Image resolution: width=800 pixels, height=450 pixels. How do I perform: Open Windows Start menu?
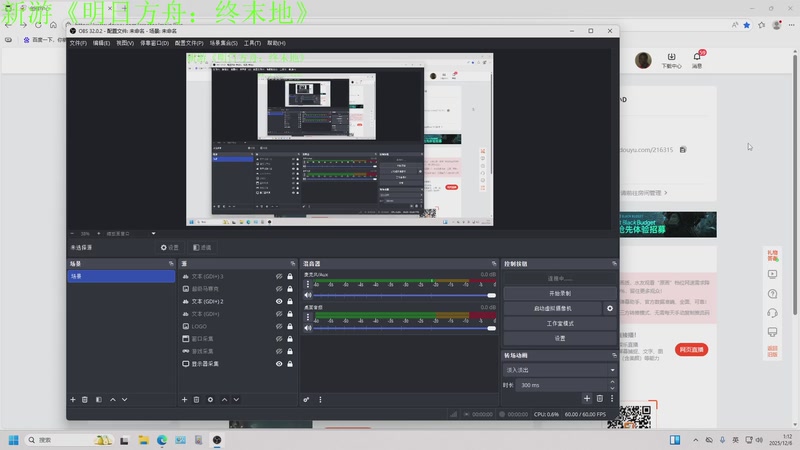(x=14, y=440)
